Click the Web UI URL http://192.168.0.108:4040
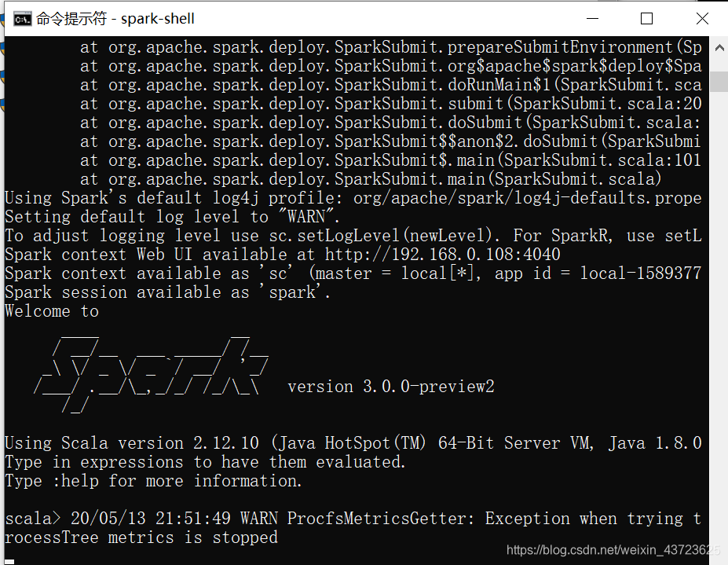This screenshot has width=728, height=565. pyautogui.click(x=442, y=255)
